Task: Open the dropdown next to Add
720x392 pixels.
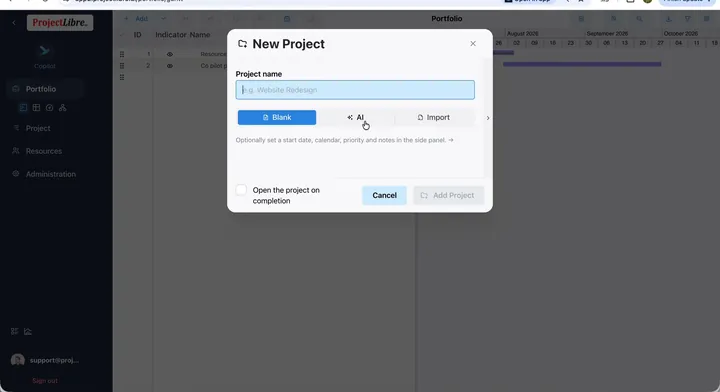Action: 163,19
